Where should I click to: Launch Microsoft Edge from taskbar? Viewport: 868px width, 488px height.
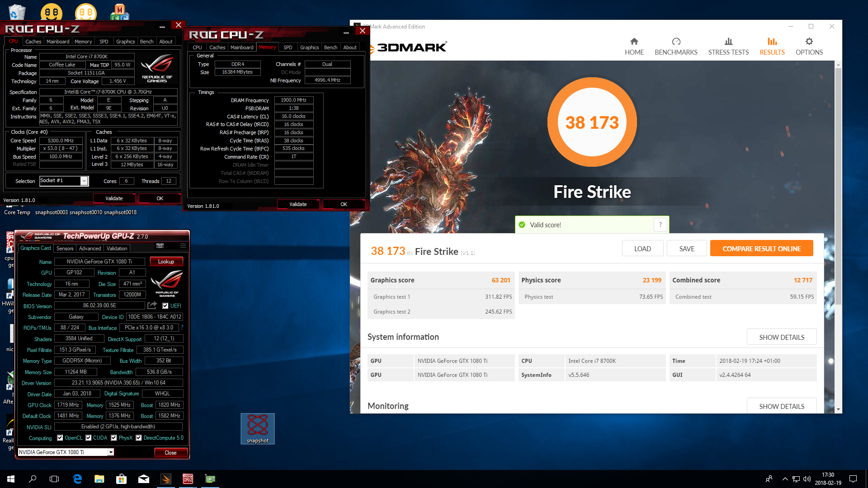[x=77, y=479]
